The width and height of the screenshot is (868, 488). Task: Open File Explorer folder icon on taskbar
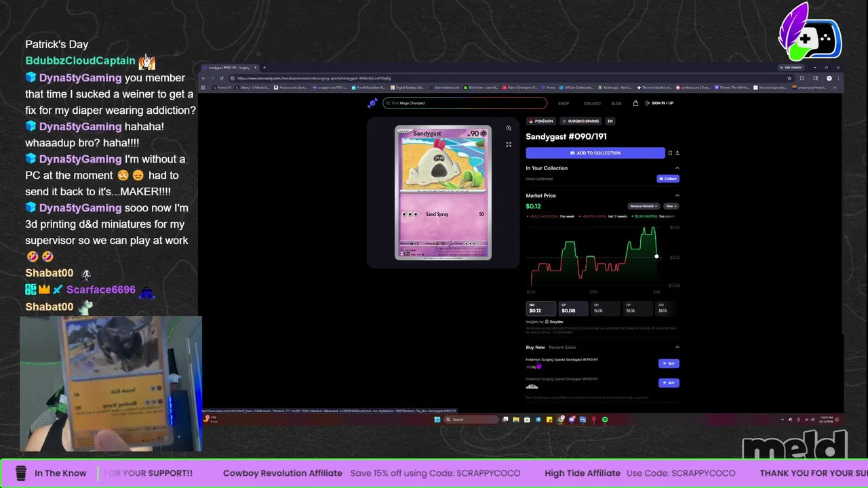click(x=516, y=420)
